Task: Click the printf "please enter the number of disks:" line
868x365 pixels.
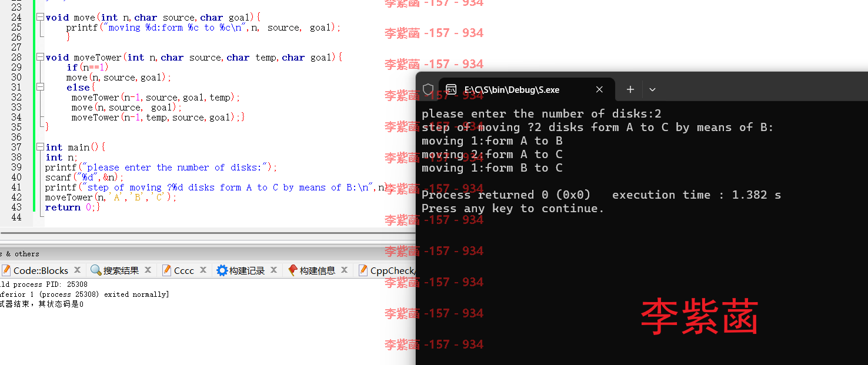Action: pos(161,168)
